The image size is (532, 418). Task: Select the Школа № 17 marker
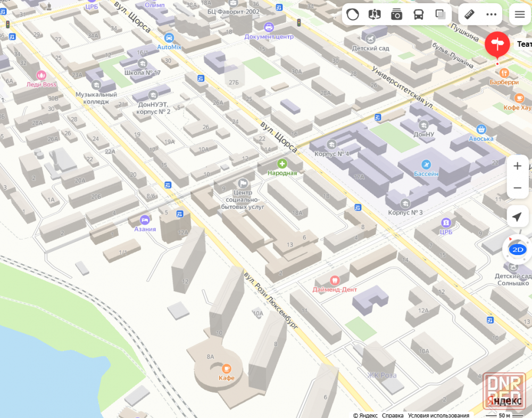[x=142, y=63]
